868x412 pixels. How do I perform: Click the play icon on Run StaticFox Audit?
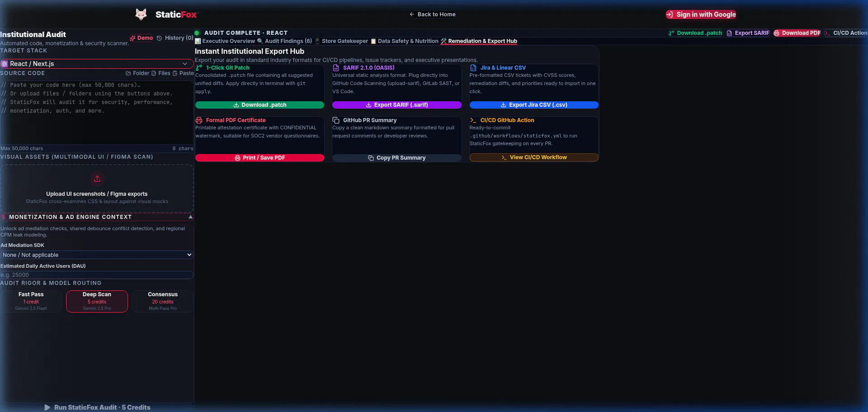[47, 407]
